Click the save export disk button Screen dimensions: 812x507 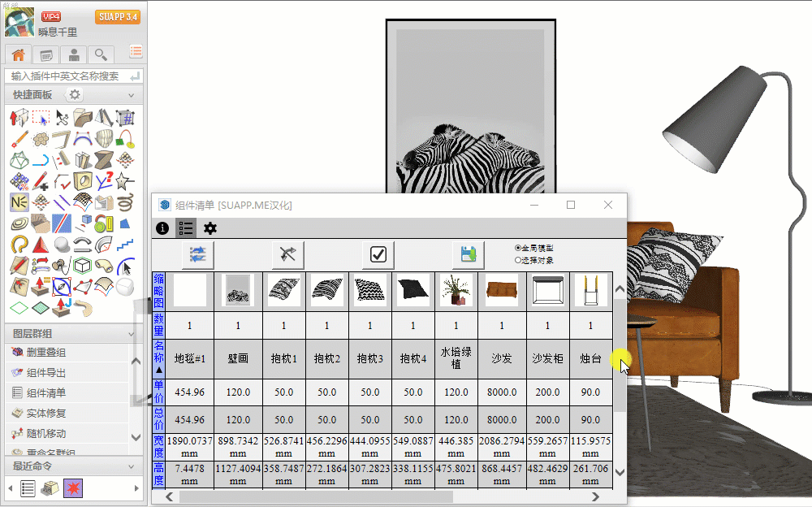point(469,254)
